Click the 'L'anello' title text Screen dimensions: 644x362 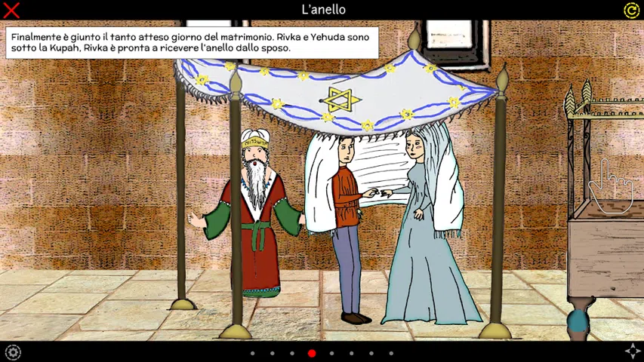324,10
